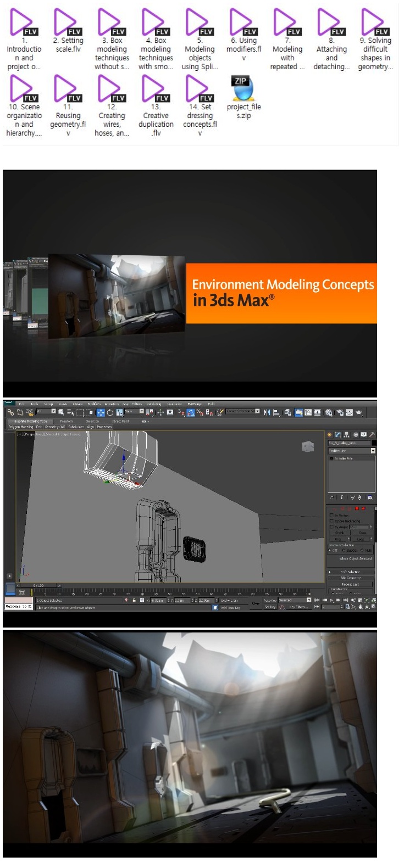Open the View reference coordinate dropdown
This screenshot has height=868, width=404.
134,412
